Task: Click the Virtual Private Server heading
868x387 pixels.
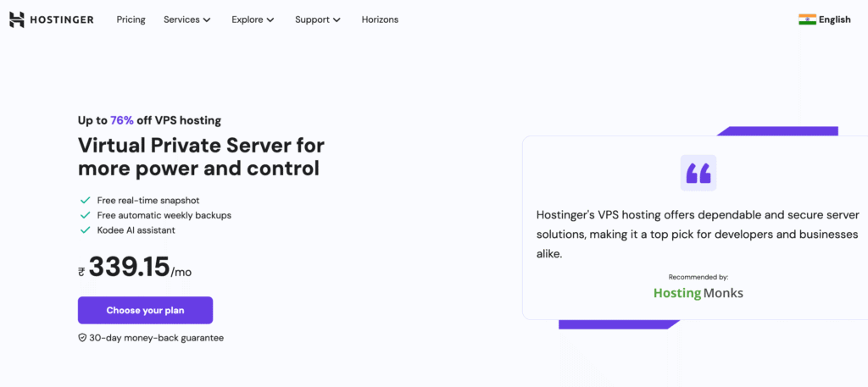Action: 201,157
